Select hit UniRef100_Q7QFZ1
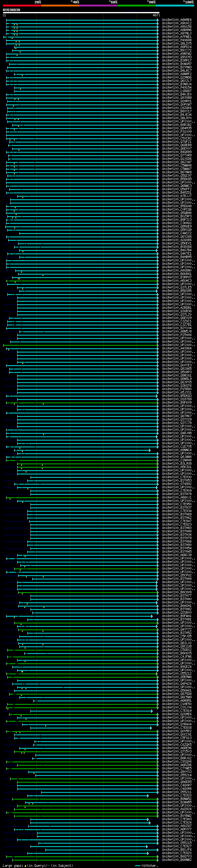This screenshot has width=197, height=868. tap(176, 142)
